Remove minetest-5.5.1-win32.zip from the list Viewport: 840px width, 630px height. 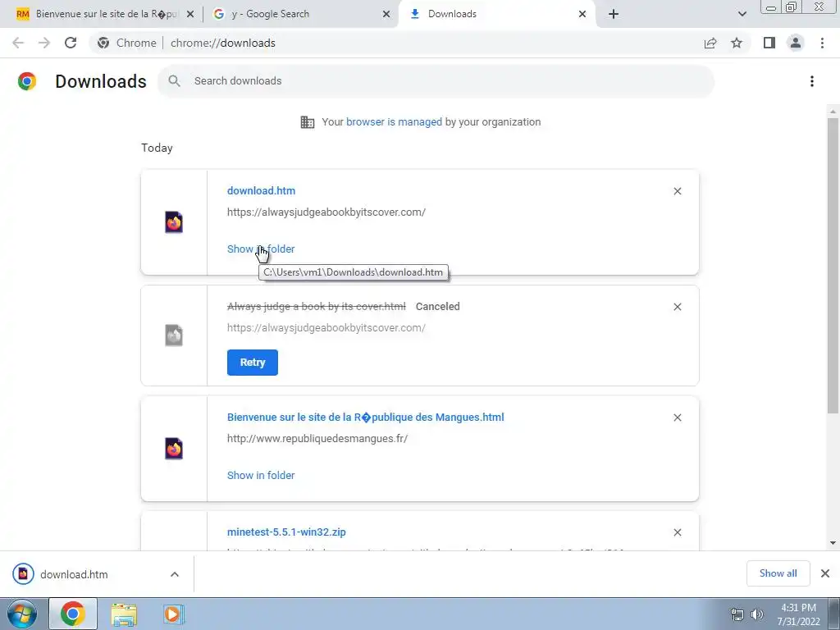[x=677, y=532]
